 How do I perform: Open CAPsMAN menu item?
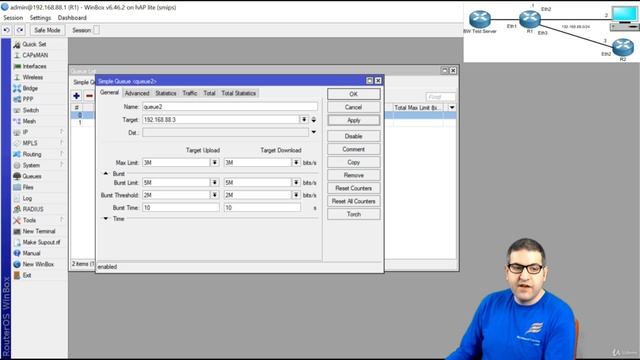(x=35, y=55)
